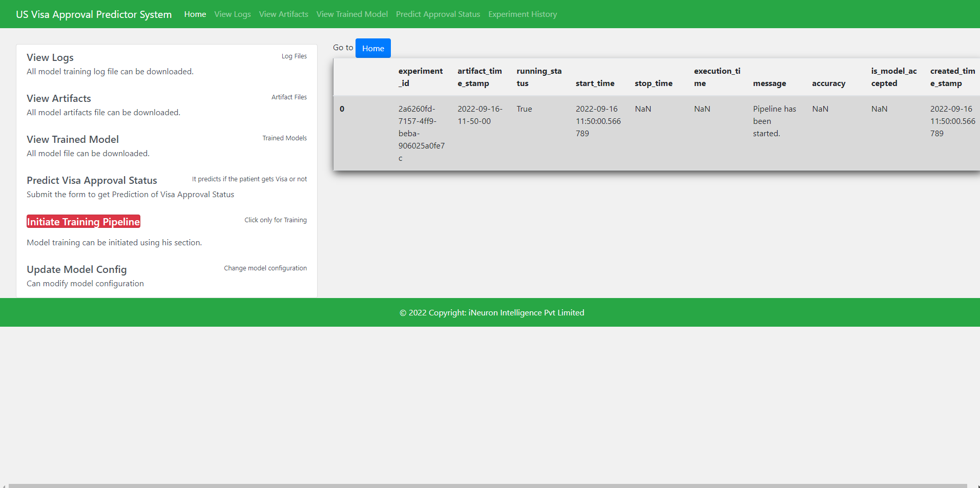Click 'All model artifacts file' description
Image resolution: width=980 pixels, height=488 pixels.
(x=103, y=113)
